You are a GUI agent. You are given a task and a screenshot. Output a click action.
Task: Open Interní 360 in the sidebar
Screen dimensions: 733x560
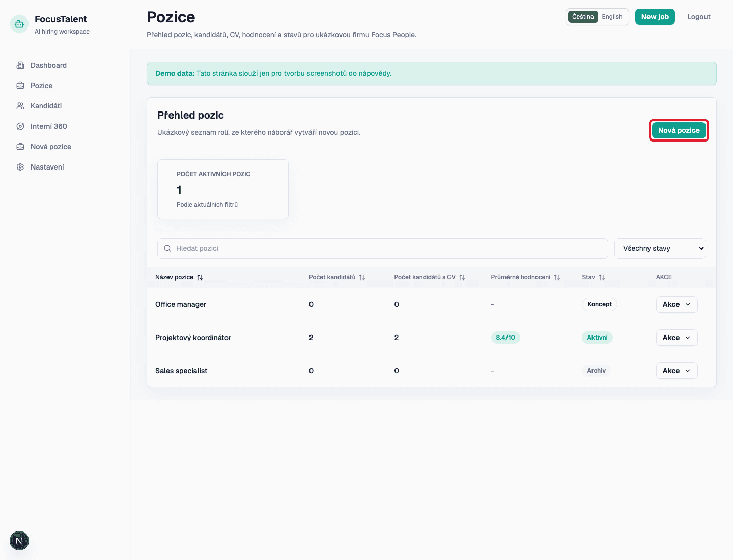pyautogui.click(x=65, y=126)
